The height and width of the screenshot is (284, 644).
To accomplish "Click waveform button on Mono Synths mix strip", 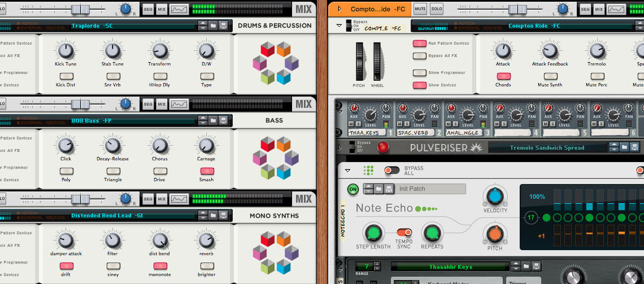I will click(179, 199).
